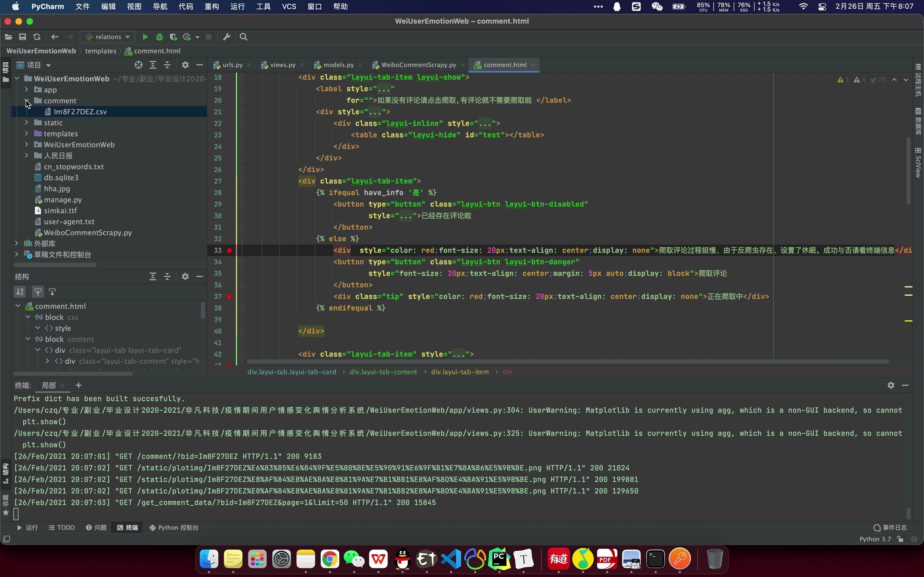Click Python 控制台 tool window button
Image resolution: width=924 pixels, height=577 pixels.
(174, 528)
